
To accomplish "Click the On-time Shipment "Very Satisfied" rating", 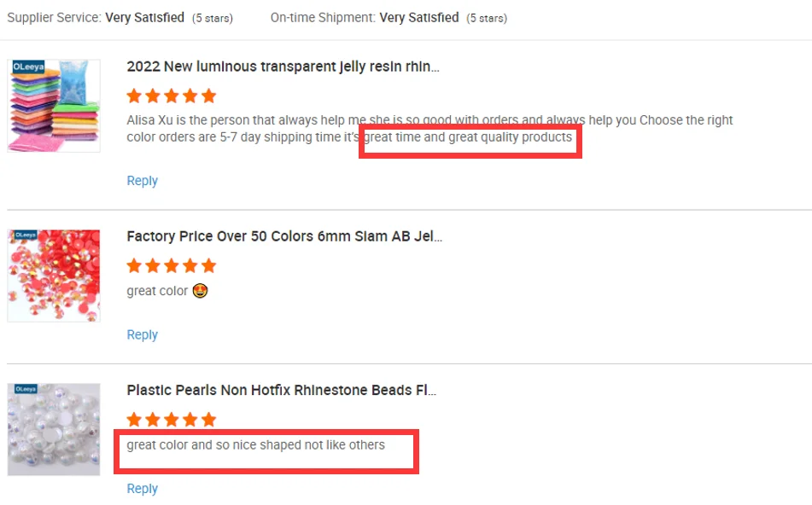I will [418, 17].
